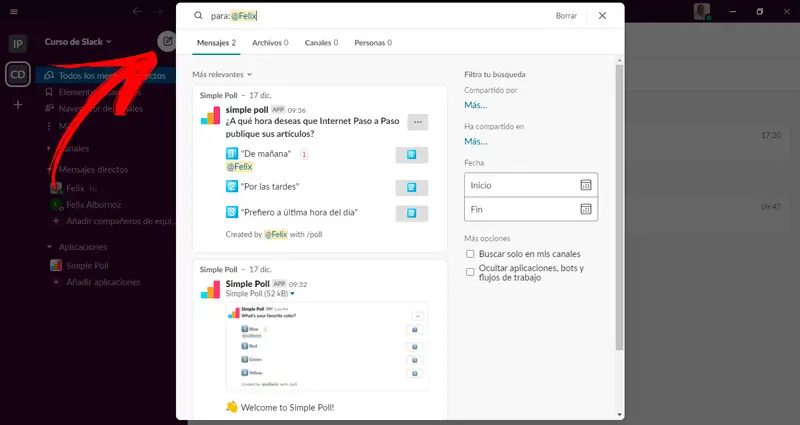The height and width of the screenshot is (425, 800).
Task: Open the Simple Poll image thumbnail
Action: 328,346
